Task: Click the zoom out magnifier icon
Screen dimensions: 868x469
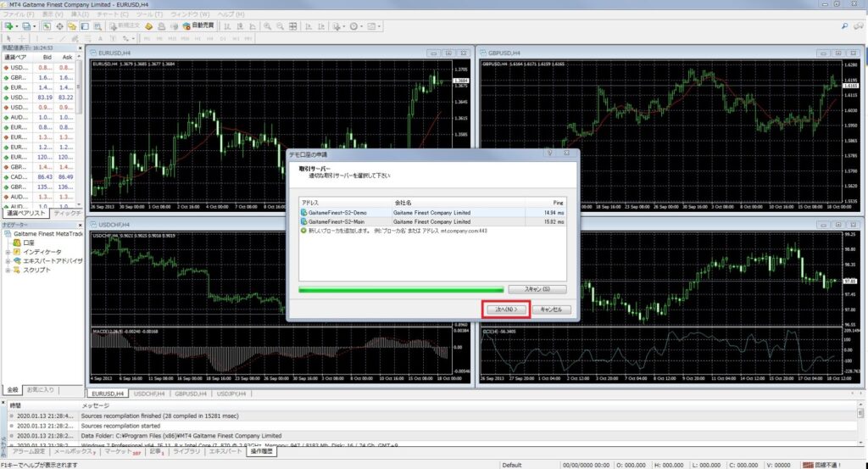Action: coord(280,26)
